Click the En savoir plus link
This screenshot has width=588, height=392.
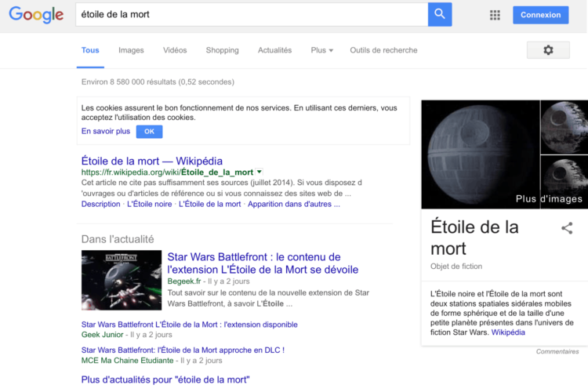tap(106, 131)
